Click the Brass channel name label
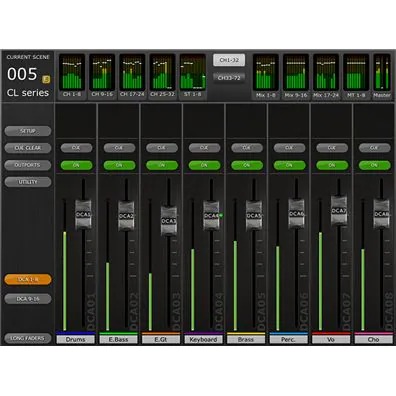Screen dimensions: 396x396 (246, 339)
